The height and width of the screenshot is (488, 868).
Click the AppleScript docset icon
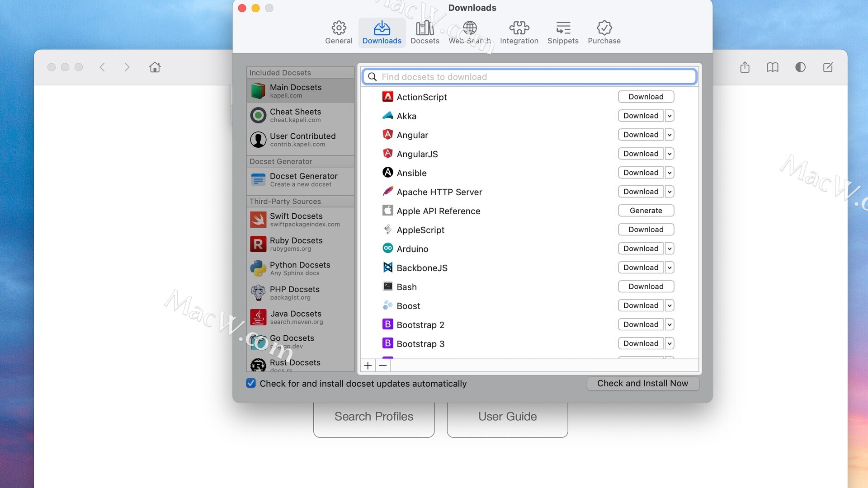[387, 229]
